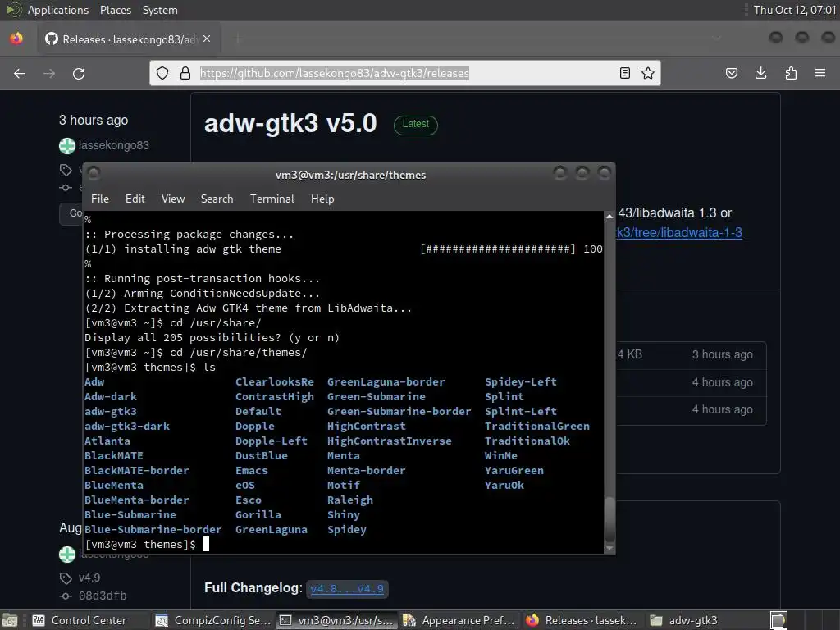
Task: Select the URL address bar
Action: (405, 73)
